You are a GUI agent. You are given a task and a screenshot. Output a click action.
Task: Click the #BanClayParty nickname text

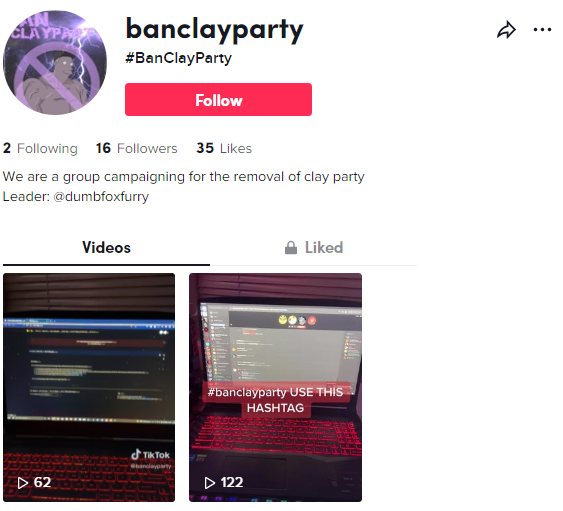(178, 58)
